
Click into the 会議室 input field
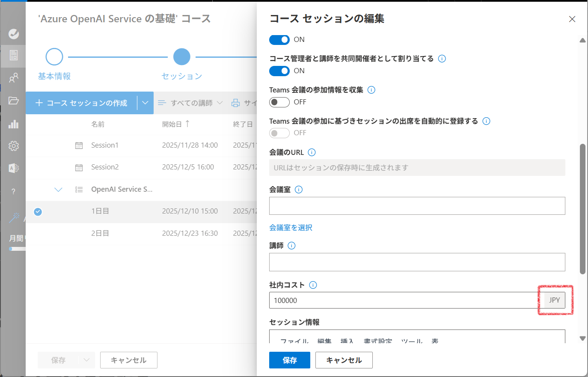tap(417, 206)
